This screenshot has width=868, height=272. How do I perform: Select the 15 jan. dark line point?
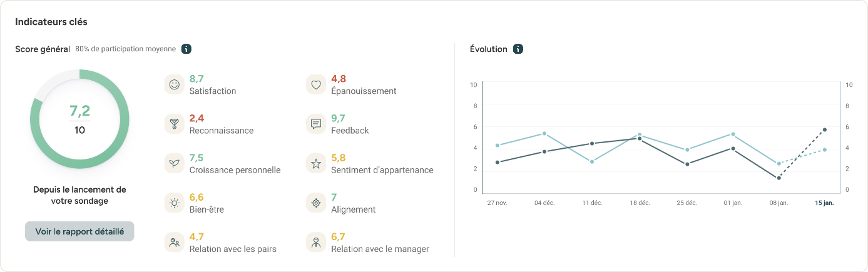(825, 129)
